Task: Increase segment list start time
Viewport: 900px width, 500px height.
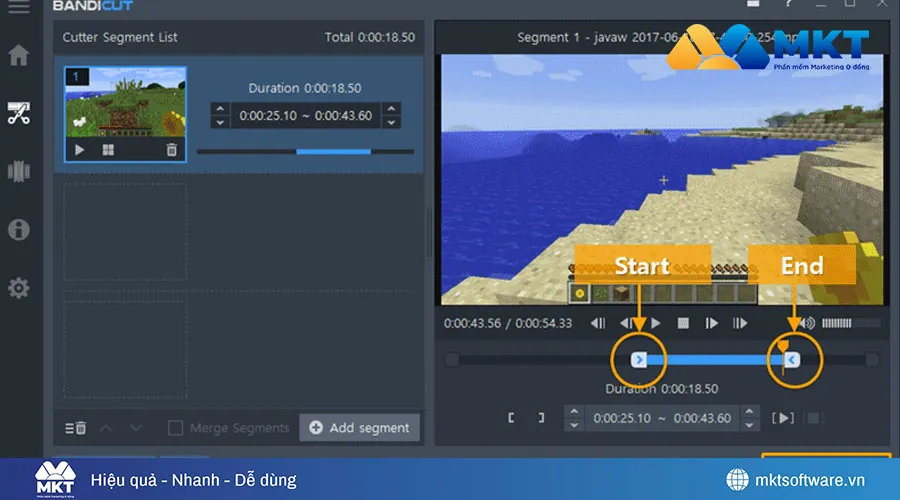Action: pos(220,108)
